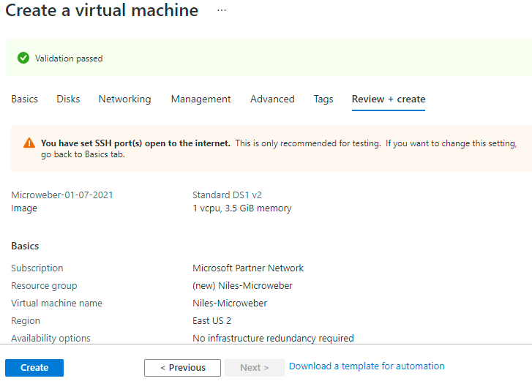This screenshot has width=532, height=392.
Task: Switch to the Basics tab
Action: click(x=24, y=99)
